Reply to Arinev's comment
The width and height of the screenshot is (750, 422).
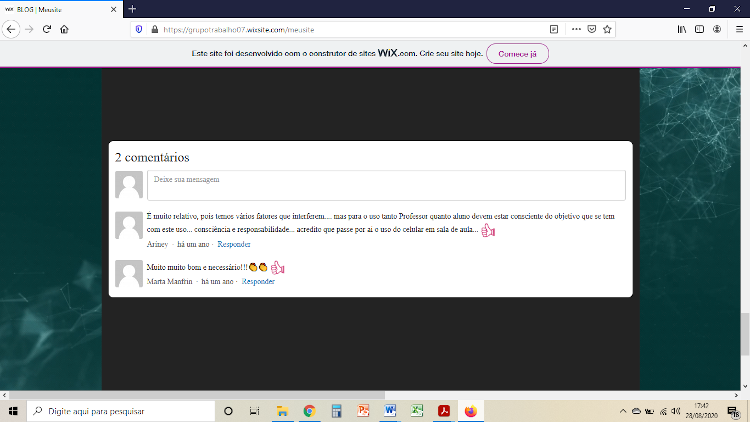234,244
